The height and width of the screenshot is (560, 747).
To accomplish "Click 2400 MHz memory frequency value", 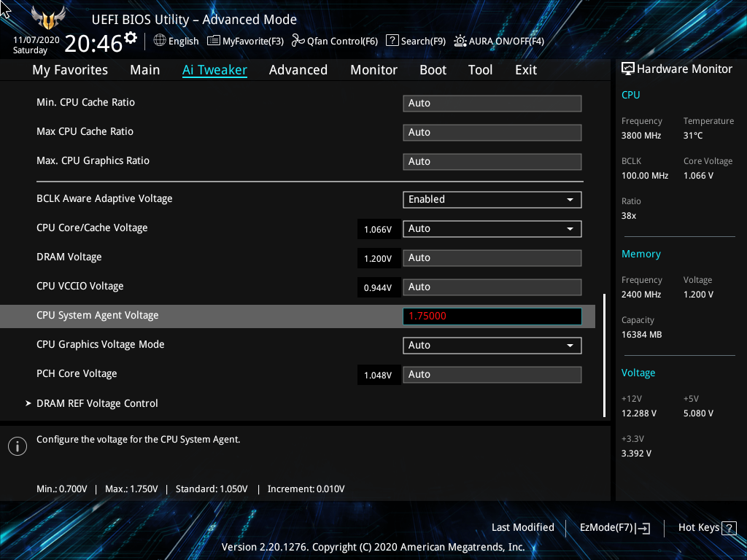I will [x=641, y=295].
